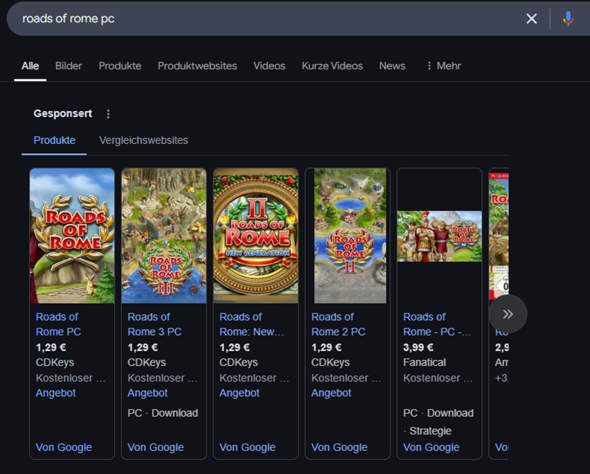Click Kostenloser text on Roads of Rome PC card
The height and width of the screenshot is (474, 590).
[71, 378]
